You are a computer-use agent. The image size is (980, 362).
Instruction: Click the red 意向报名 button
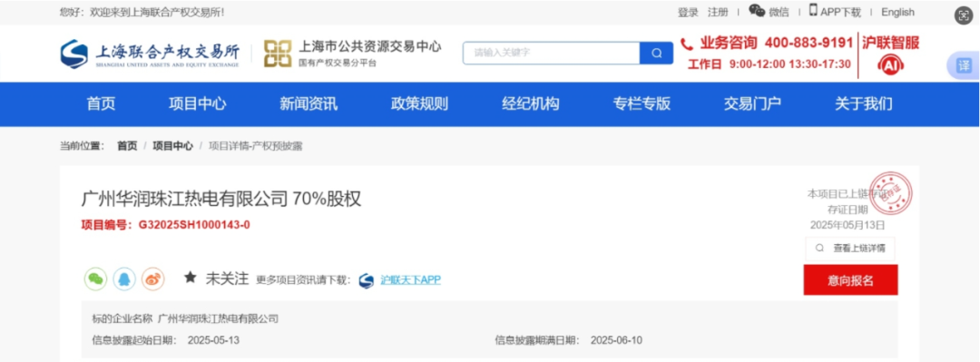tap(850, 279)
